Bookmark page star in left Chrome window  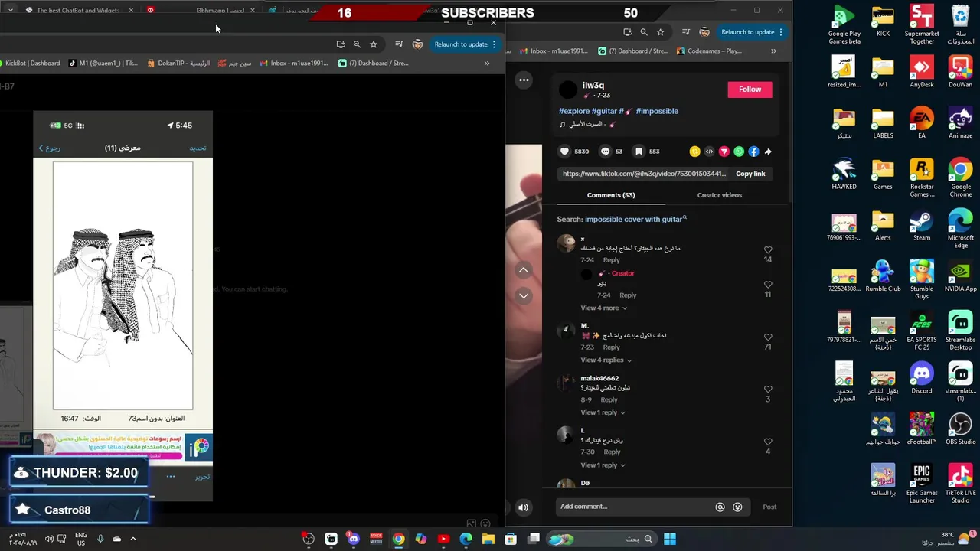pyautogui.click(x=374, y=44)
